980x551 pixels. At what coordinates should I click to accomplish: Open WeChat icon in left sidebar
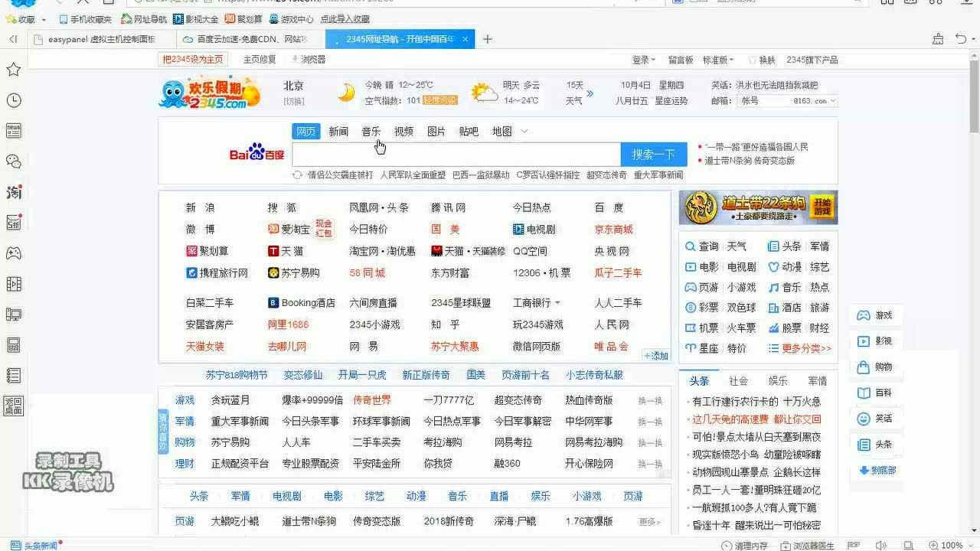pos(13,161)
